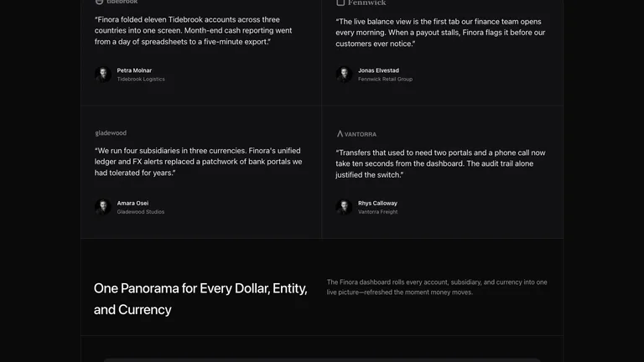This screenshot has height=362, width=644.
Task: Click the Gladewood Studios company label
Action: 141,212
